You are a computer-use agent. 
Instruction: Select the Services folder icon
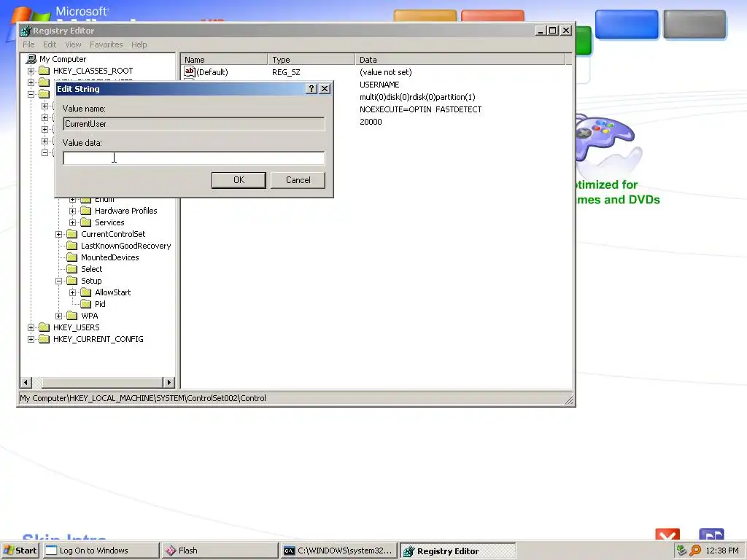pyautogui.click(x=86, y=222)
